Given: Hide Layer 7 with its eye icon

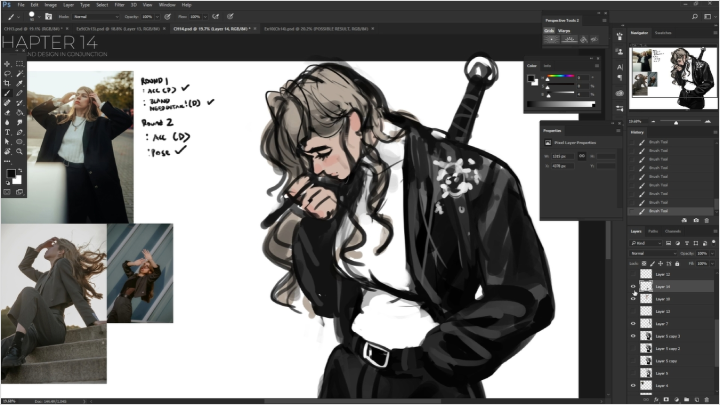Looking at the screenshot, I should point(633,324).
